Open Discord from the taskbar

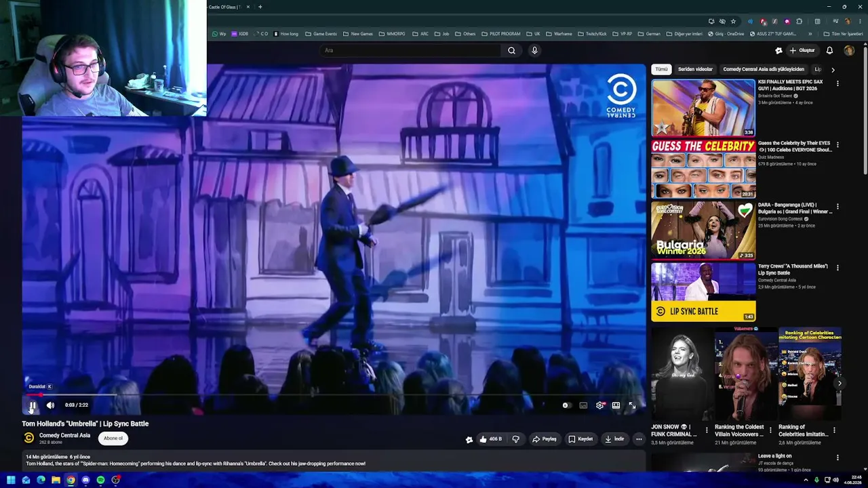(x=85, y=480)
